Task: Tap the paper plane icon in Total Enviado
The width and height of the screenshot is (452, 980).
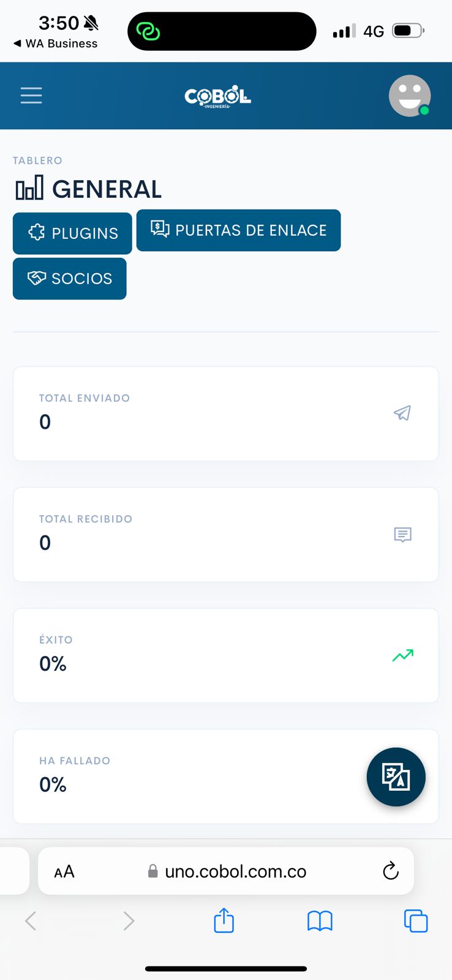Action: pos(402,413)
